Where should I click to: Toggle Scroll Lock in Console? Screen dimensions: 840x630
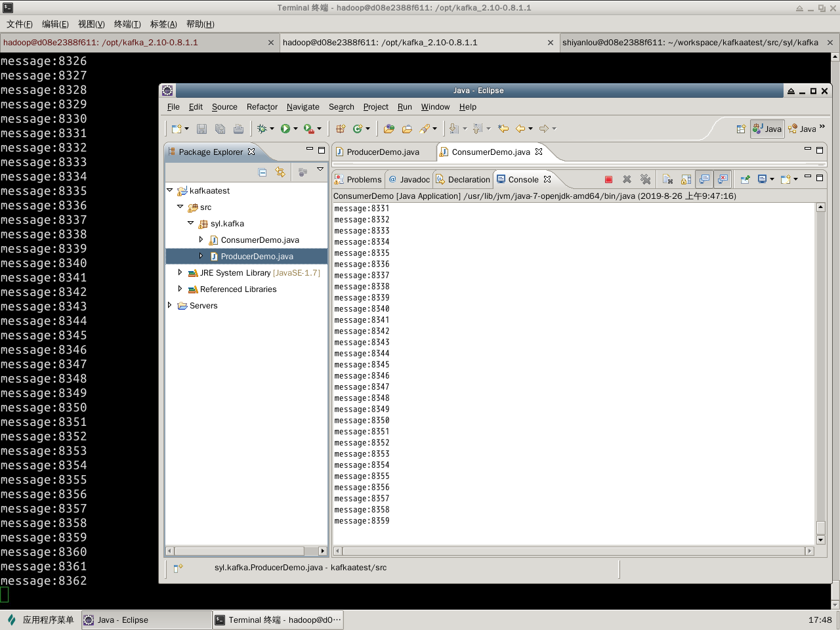[x=686, y=179]
